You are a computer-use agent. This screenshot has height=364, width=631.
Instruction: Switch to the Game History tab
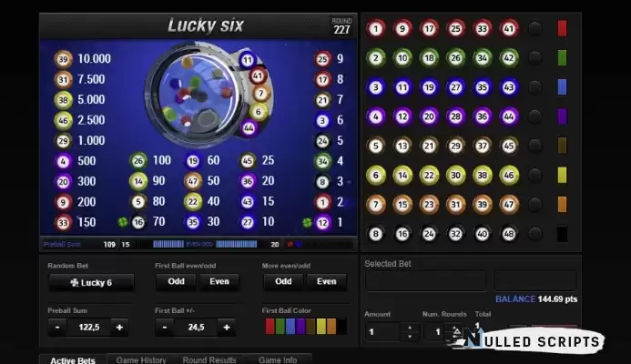pyautogui.click(x=141, y=359)
